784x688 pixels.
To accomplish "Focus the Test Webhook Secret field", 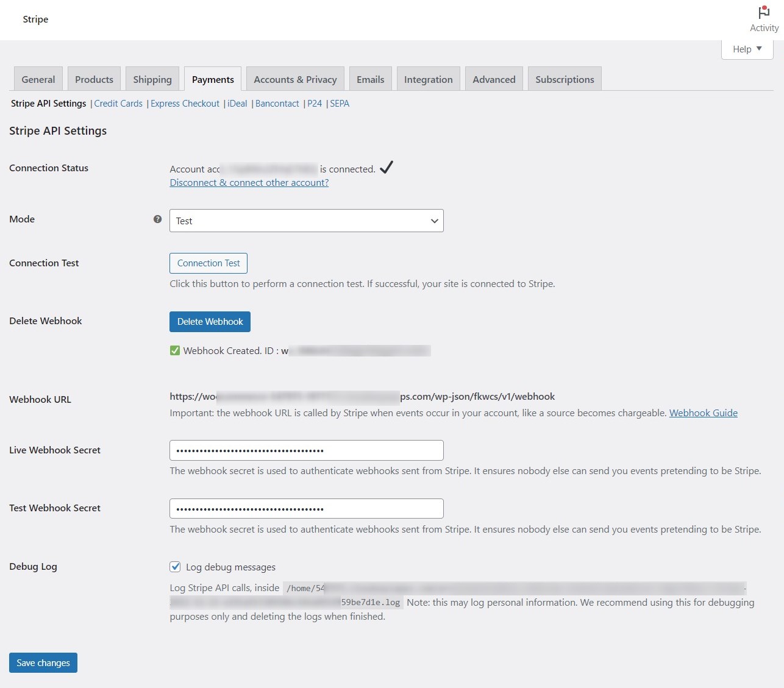I will click(x=307, y=509).
